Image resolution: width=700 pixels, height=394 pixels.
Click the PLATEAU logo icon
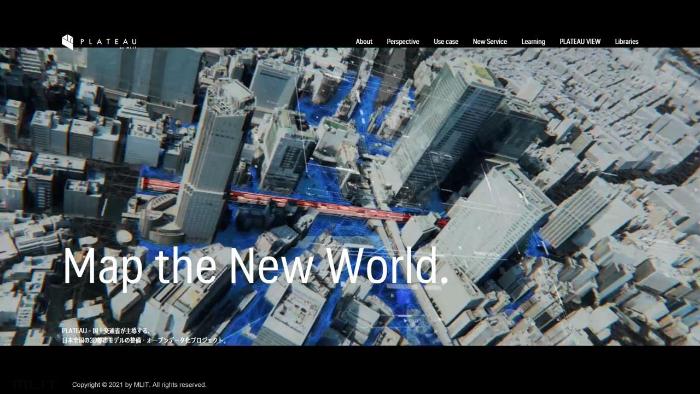(67, 42)
